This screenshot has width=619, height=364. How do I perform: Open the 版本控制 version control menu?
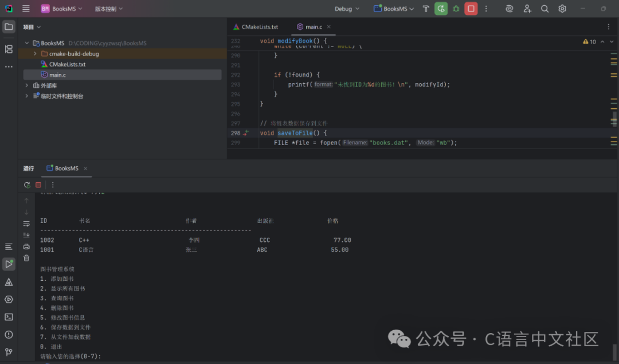[108, 9]
